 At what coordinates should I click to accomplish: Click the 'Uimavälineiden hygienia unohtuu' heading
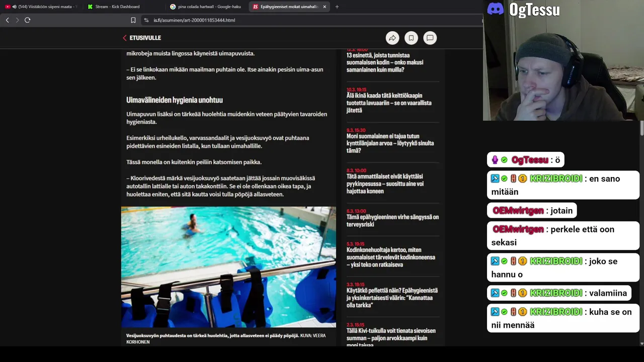tap(175, 100)
